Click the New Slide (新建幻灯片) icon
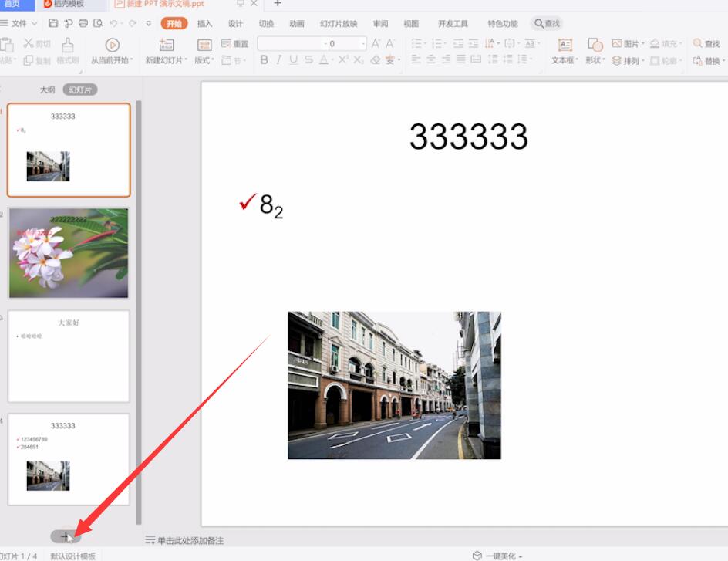Image resolution: width=728 pixels, height=561 pixels. [x=167, y=45]
